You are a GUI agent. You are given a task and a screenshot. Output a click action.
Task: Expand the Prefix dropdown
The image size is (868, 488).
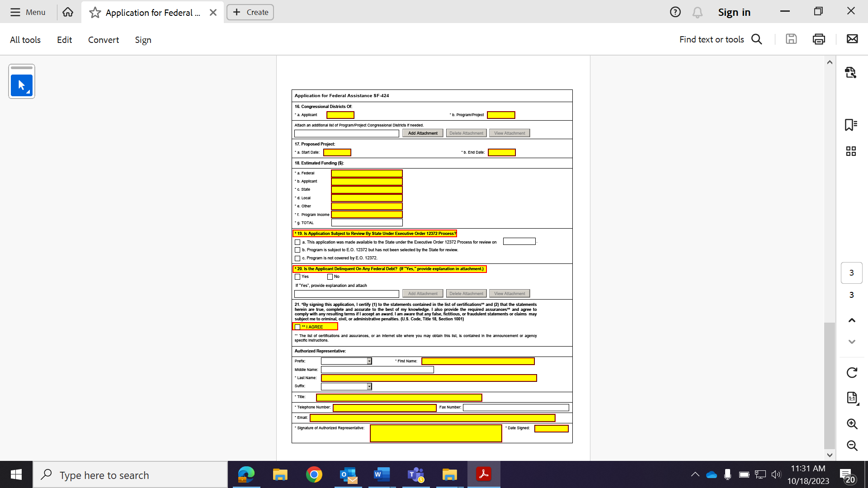369,361
